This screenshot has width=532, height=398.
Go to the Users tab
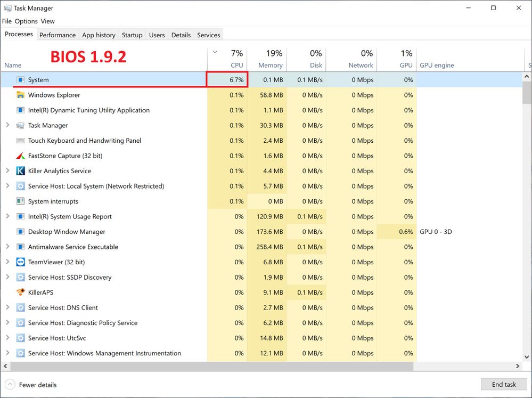(157, 35)
